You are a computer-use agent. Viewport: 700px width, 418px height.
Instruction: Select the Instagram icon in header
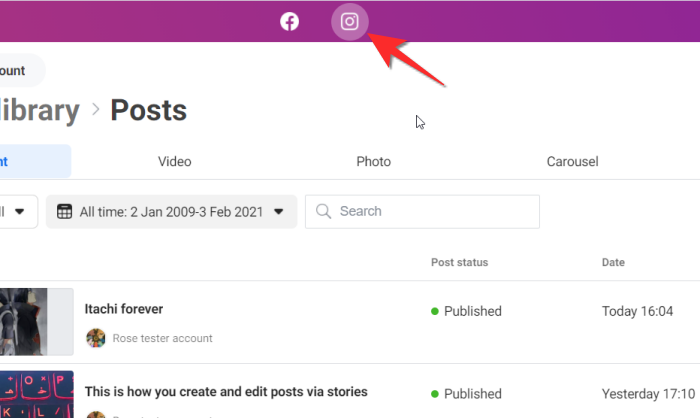[x=350, y=21]
